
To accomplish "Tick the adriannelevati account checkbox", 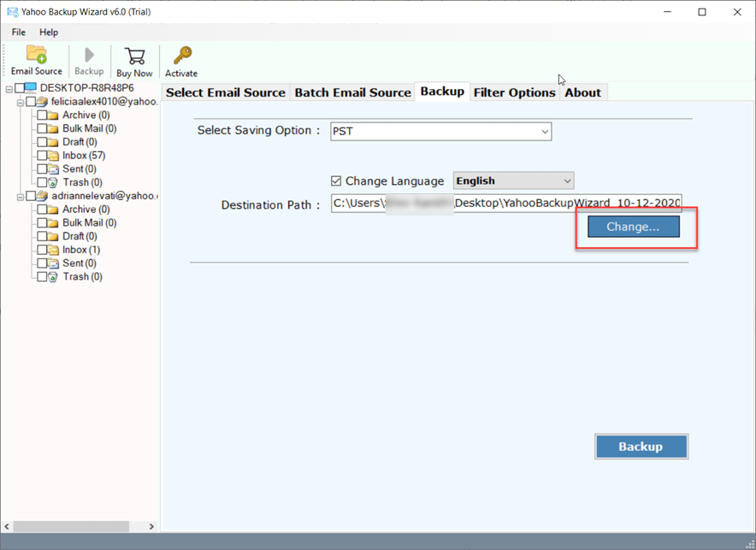I will [31, 196].
